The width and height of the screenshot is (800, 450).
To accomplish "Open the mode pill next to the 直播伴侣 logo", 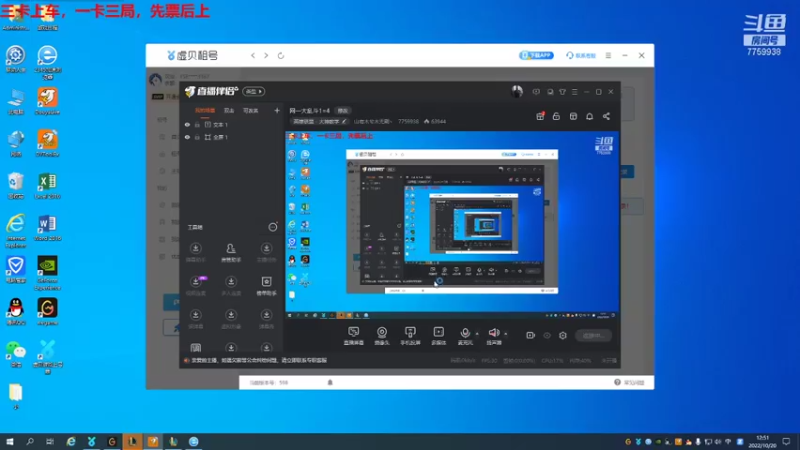I will 253,91.
